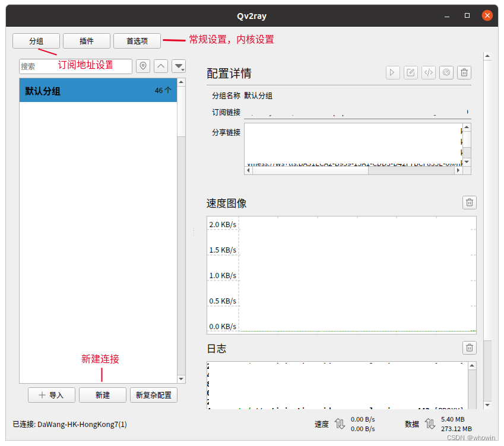Click the connect play icon in 配置详情
The height and width of the screenshot is (446, 504).
[x=393, y=72]
